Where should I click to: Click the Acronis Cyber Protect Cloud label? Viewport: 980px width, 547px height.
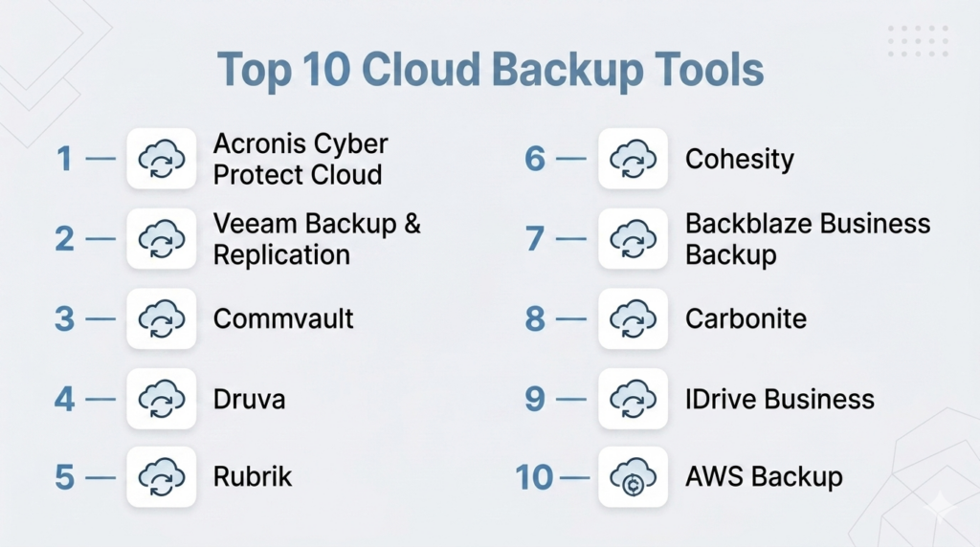(300, 160)
